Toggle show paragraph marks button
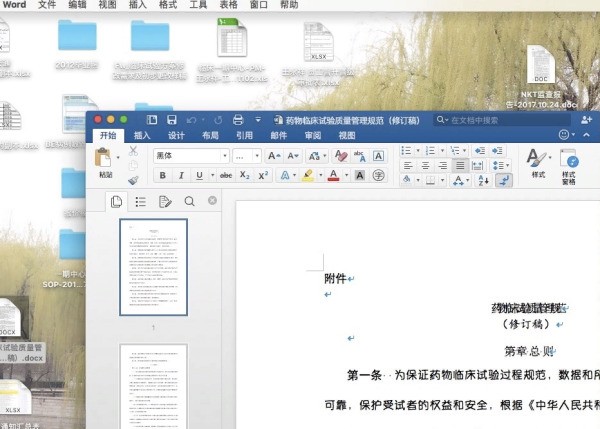The image size is (600, 429). coord(504,180)
